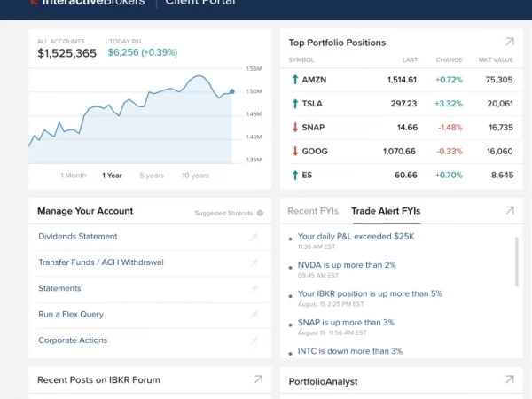This screenshot has width=532, height=399.
Task: Click the FYI list vertical scrollbar
Action: pos(517,262)
